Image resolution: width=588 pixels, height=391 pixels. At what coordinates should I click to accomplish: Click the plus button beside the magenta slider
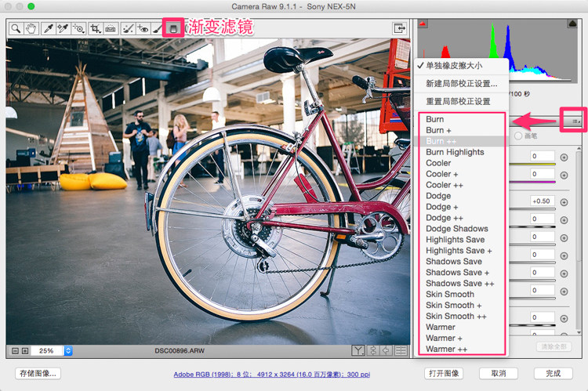[x=564, y=175]
